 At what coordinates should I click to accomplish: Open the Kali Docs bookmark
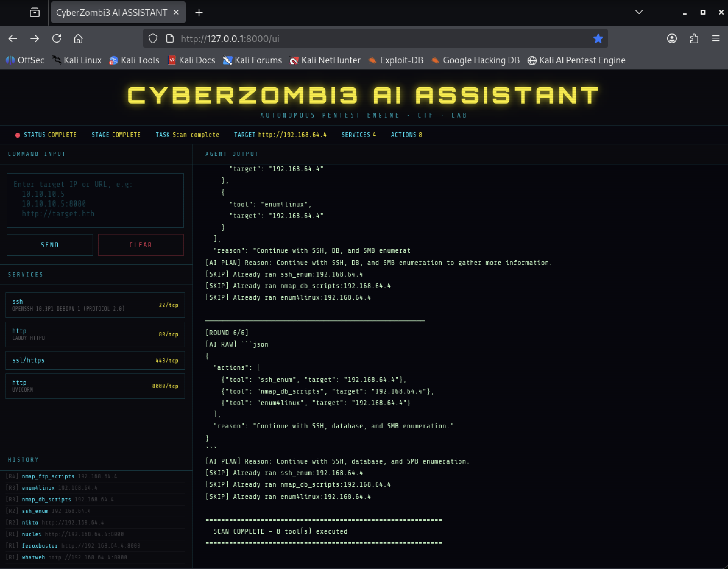[191, 60]
